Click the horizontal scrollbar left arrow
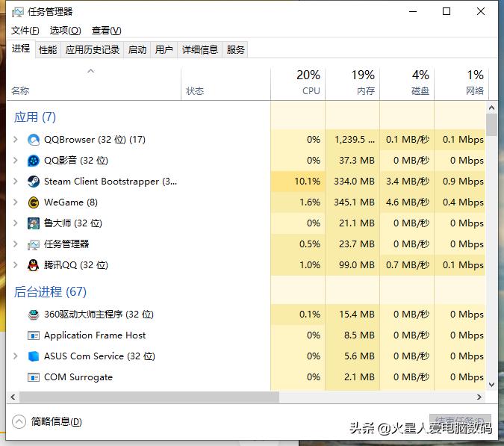This screenshot has width=504, height=446. click(13, 397)
